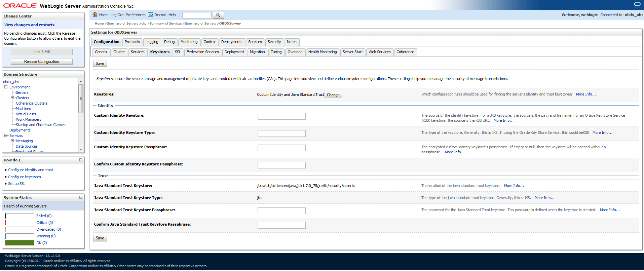This screenshot has width=644, height=271.
Task: Collapse the System Status panel
Action: (x=81, y=197)
